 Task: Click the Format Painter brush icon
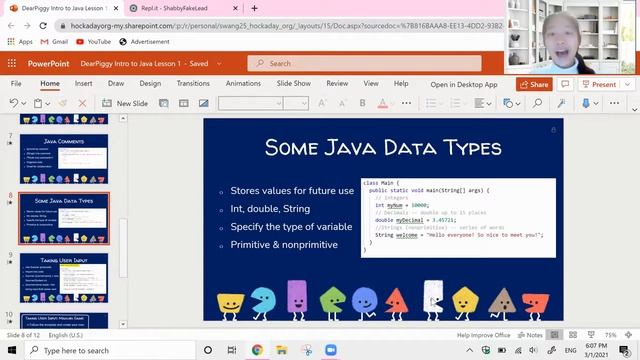point(62,103)
